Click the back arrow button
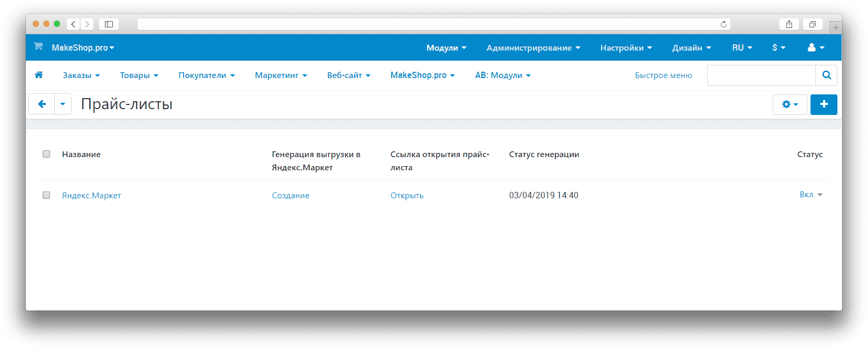The width and height of the screenshot is (868, 348). tap(42, 104)
